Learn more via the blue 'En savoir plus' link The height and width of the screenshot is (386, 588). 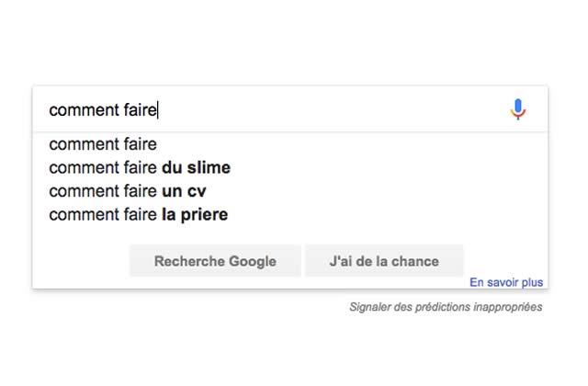click(x=506, y=283)
